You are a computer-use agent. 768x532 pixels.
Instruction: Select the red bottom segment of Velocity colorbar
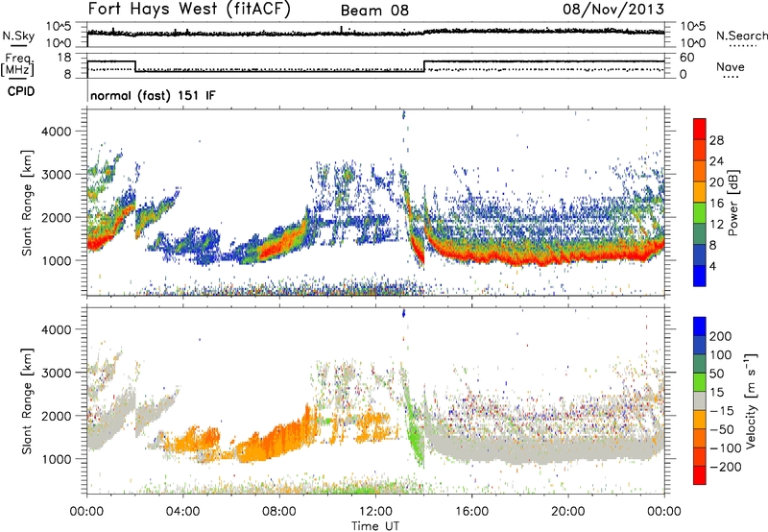[x=700, y=475]
